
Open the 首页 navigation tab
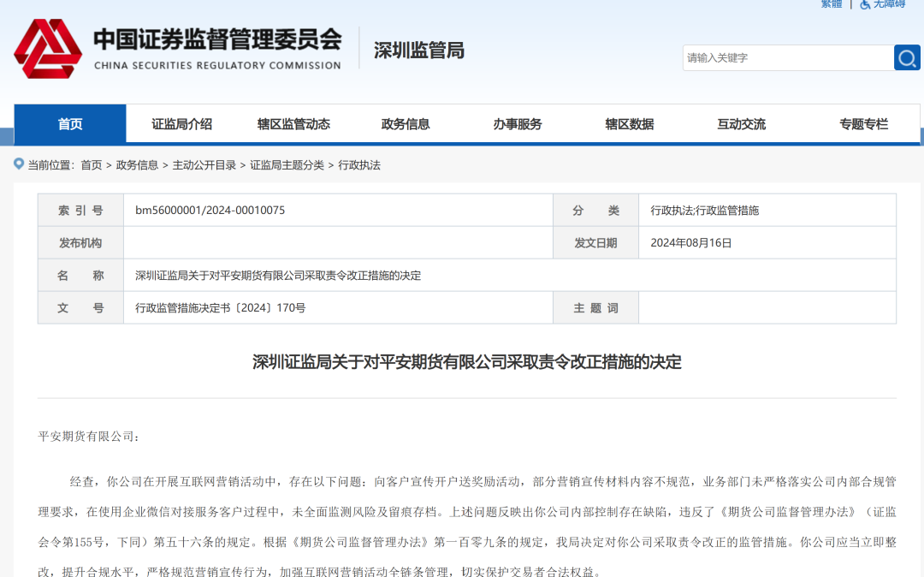[x=70, y=124]
